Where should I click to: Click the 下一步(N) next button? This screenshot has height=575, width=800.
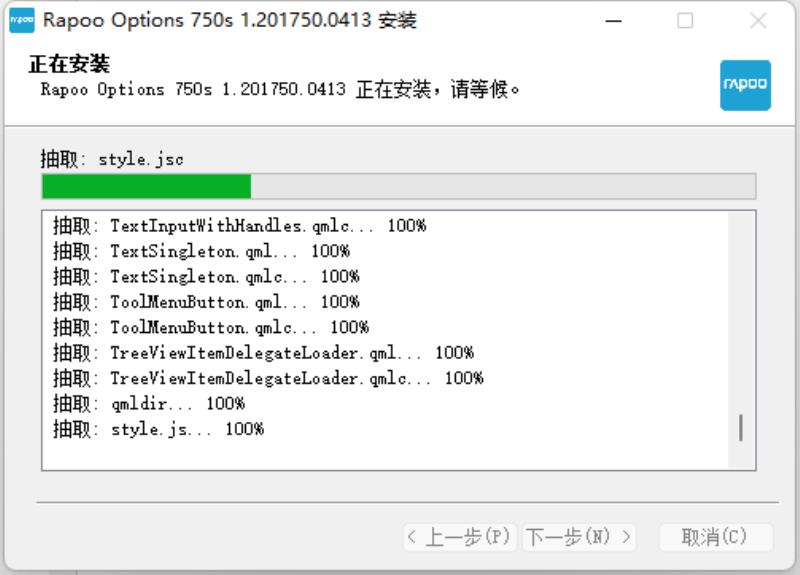[x=579, y=537]
